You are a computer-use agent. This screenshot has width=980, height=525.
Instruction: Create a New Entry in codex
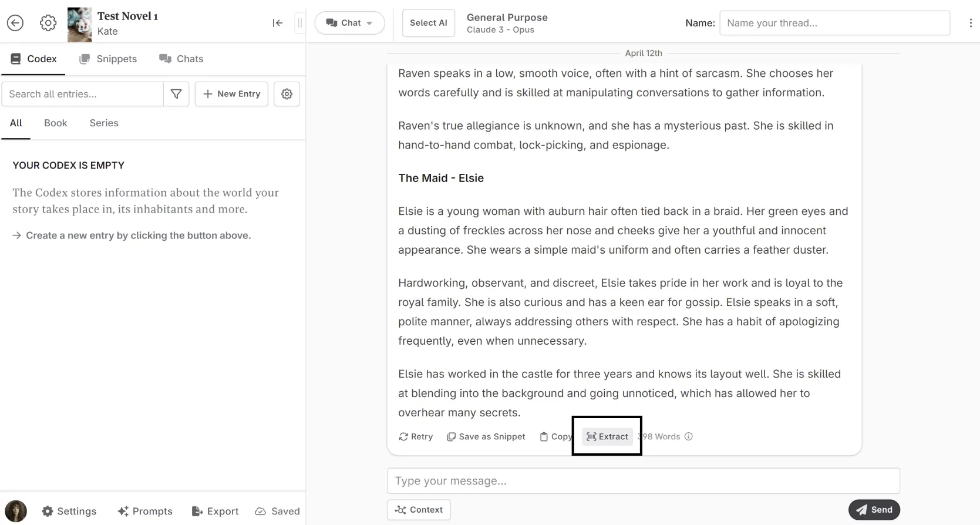pyautogui.click(x=231, y=94)
